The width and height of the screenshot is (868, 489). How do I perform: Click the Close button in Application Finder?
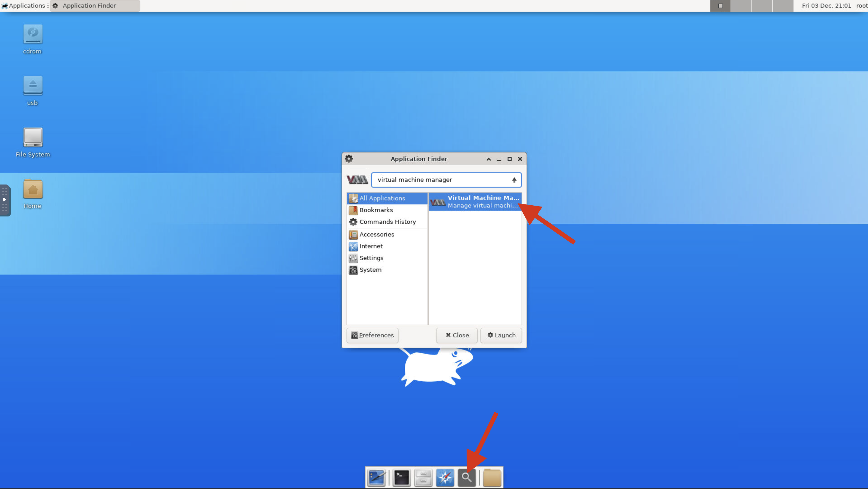coord(457,335)
